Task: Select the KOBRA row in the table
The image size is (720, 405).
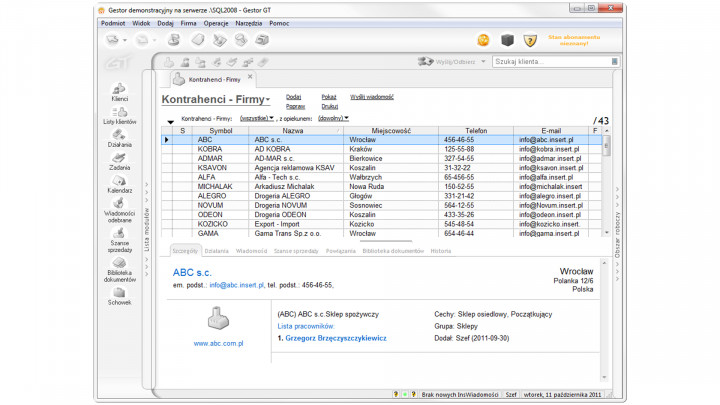Action: (x=210, y=149)
